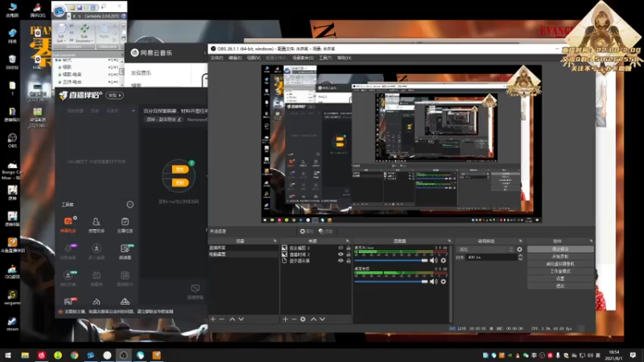Click 工作室模式 button in OBS Controls
The height and width of the screenshot is (362, 644).
click(x=560, y=271)
